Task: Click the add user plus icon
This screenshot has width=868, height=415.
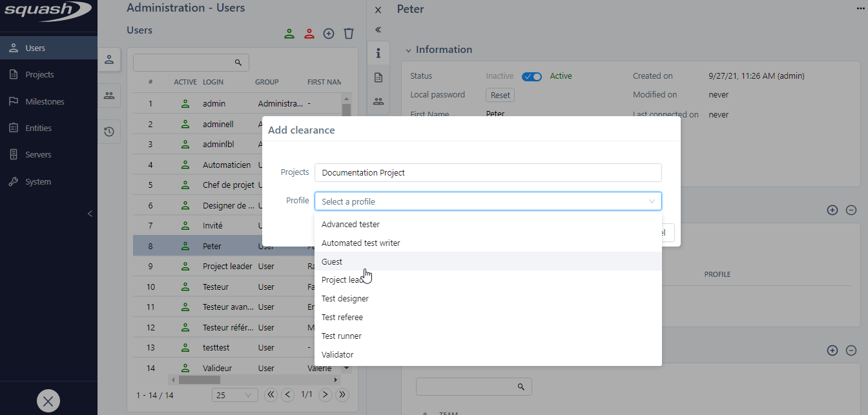Action: pyautogui.click(x=329, y=34)
